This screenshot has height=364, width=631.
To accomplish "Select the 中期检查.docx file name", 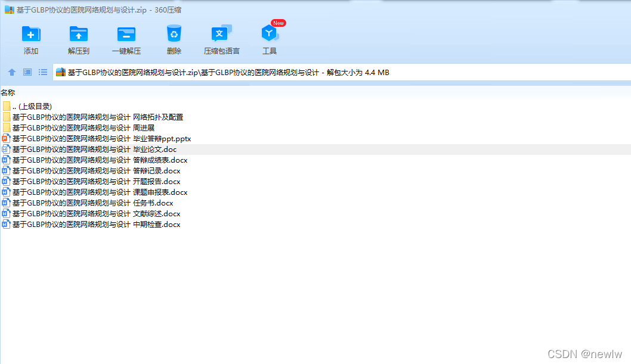I will coord(96,225).
